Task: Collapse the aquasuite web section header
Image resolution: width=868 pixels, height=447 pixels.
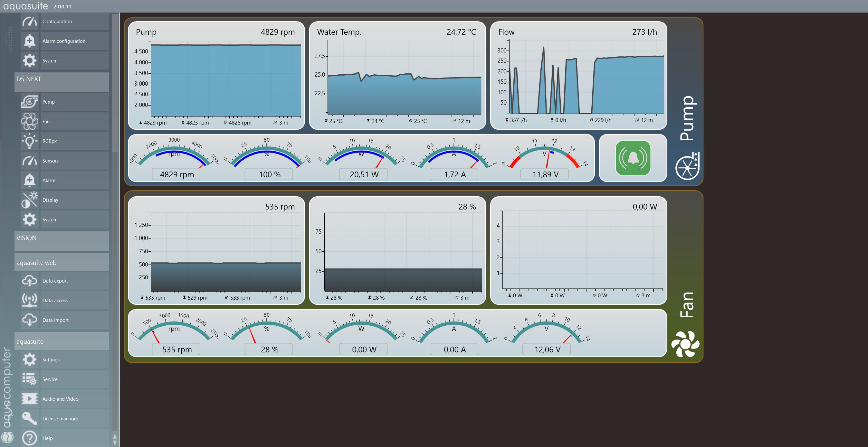Action: click(x=61, y=263)
